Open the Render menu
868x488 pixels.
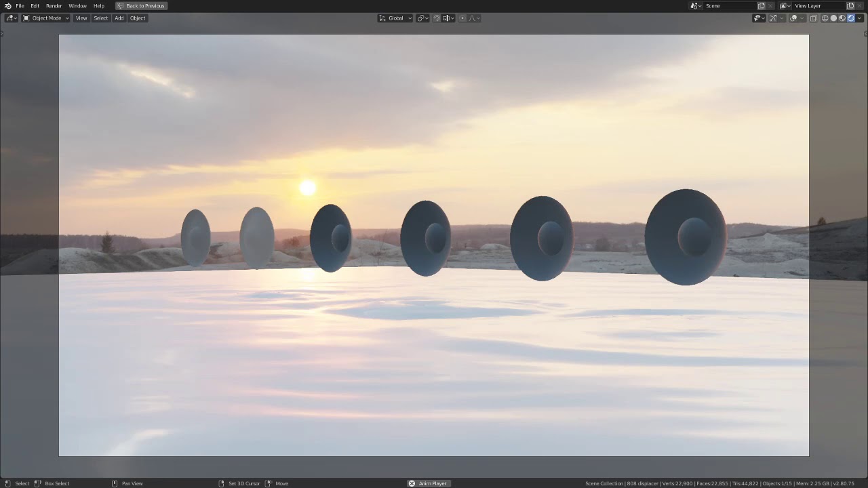pyautogui.click(x=54, y=5)
